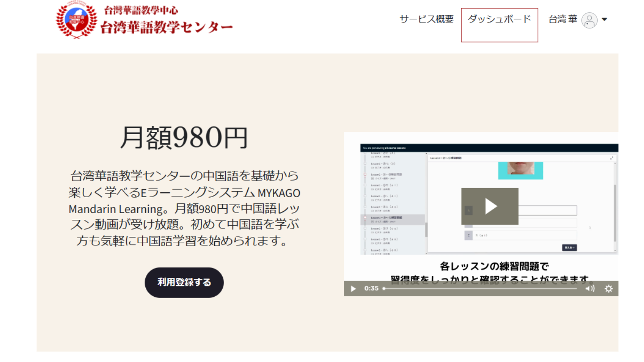Mute the video with the speaker icon
Screen dimensions: 644x362
590,289
